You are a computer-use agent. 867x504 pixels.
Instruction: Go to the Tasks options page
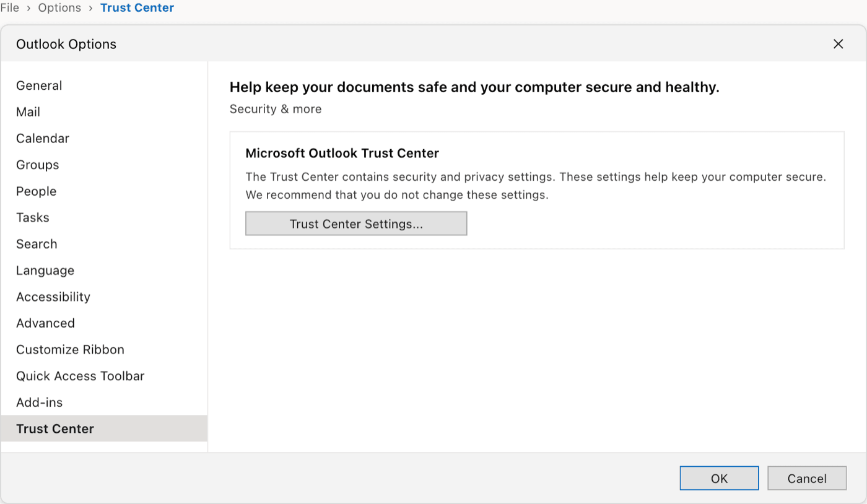(104, 217)
